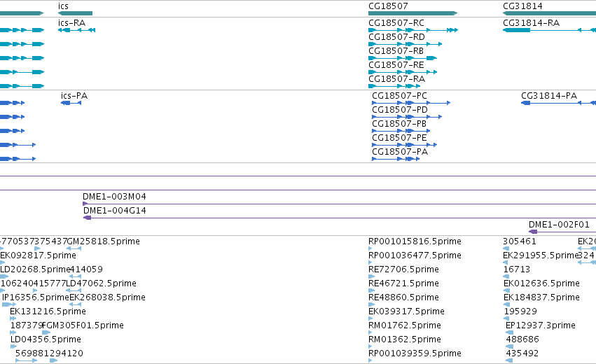
Task: Open transcript CG18507-RA
Action: pos(396,79)
